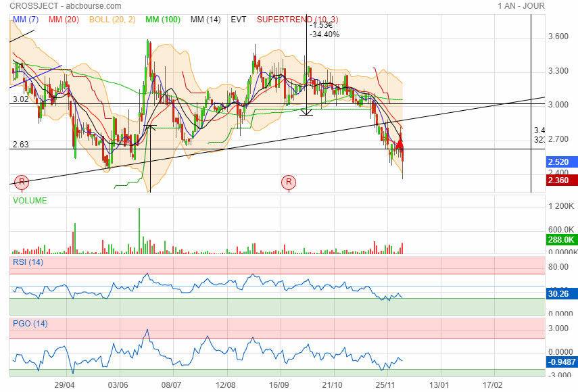Viewport: 578px width, 392px height.
Task: Click the red 2.360 price tag
Action: [x=562, y=180]
